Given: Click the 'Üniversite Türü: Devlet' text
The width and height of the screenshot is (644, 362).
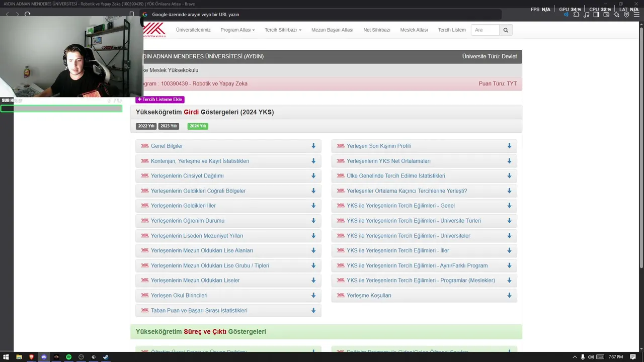Looking at the screenshot, I should 490,56.
